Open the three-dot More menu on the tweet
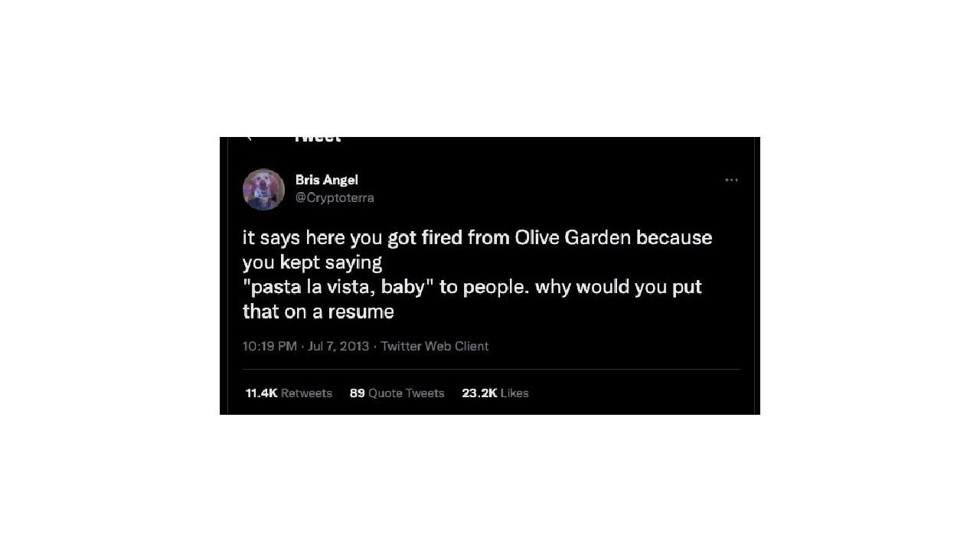 (731, 181)
